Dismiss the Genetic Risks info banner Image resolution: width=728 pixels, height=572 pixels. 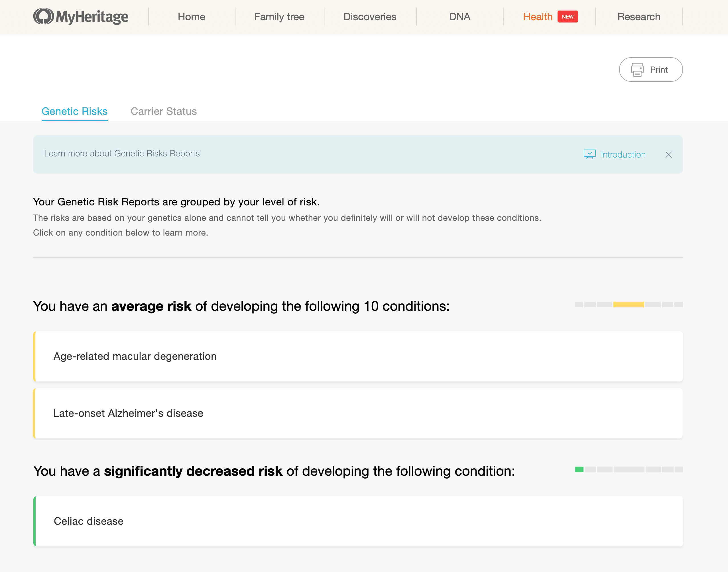668,154
